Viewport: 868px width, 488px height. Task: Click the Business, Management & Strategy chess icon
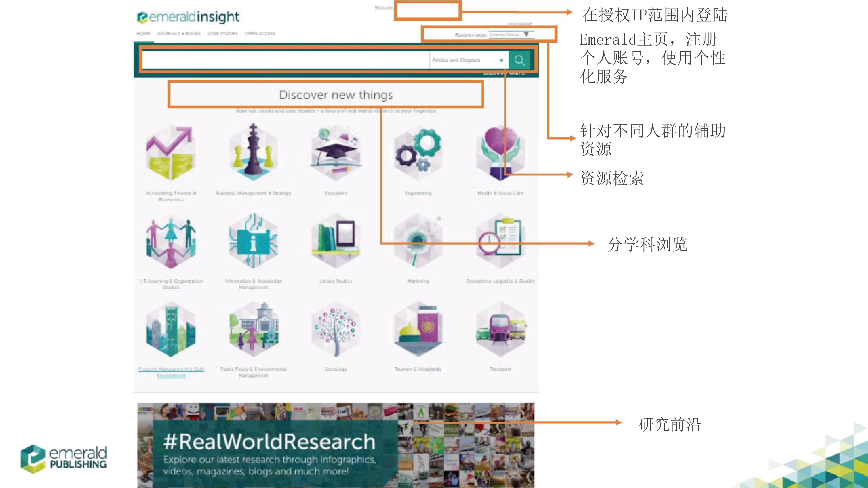(253, 152)
